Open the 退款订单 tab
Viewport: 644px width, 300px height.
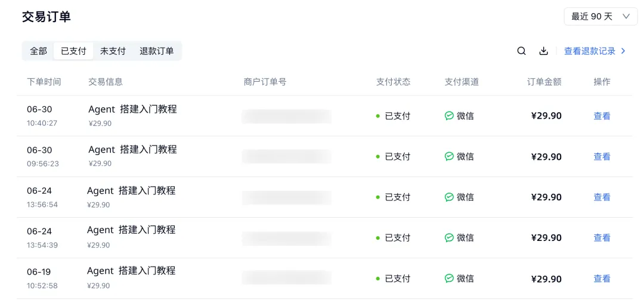click(156, 51)
